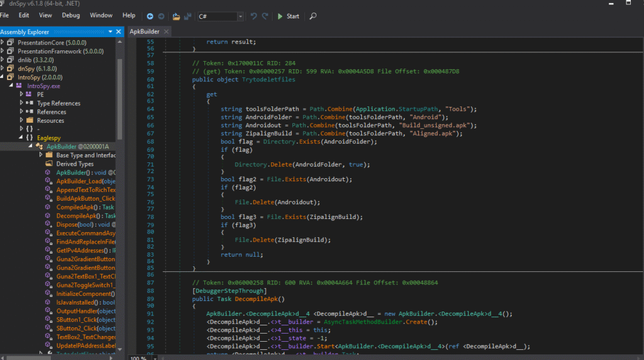Start debugging with the Start button

[288, 16]
